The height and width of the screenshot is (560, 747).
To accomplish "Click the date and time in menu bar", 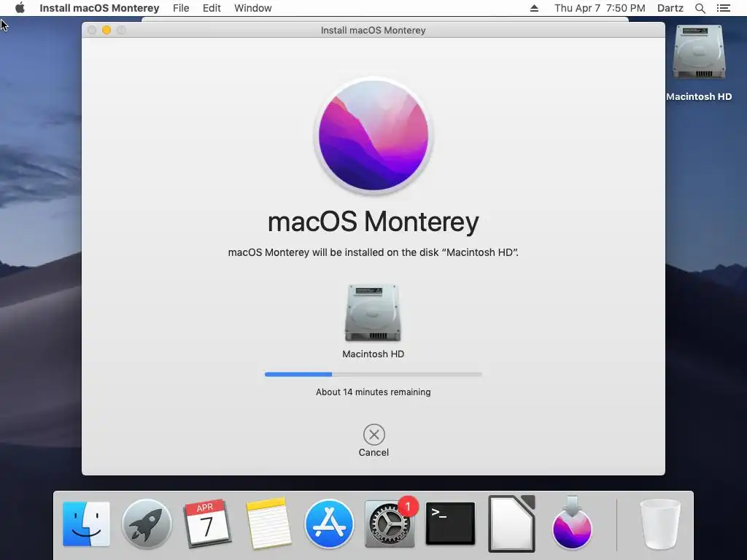I will (600, 8).
